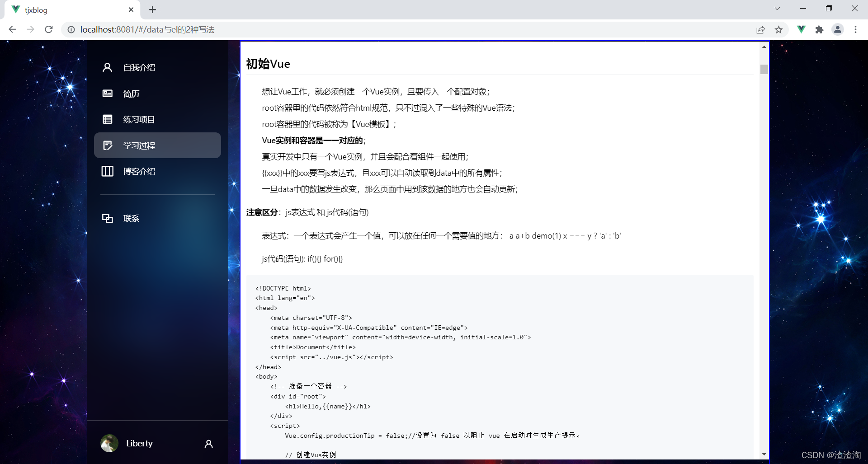Click the 表达式 explanation line

441,236
